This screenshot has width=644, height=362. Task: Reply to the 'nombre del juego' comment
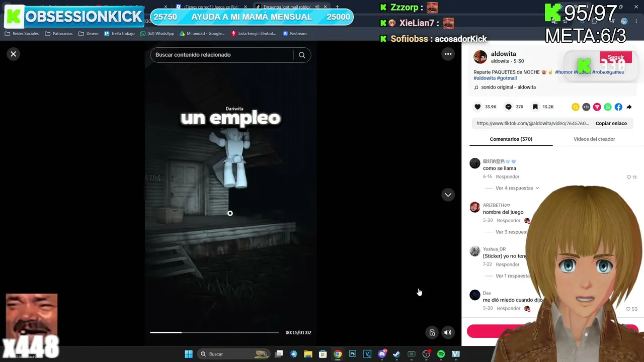pos(508,221)
